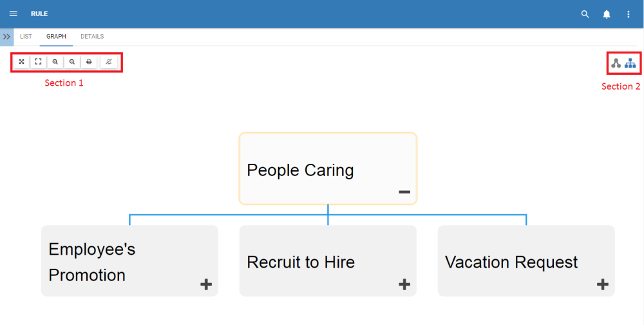Open the three-dot more options menu

[x=629, y=14]
